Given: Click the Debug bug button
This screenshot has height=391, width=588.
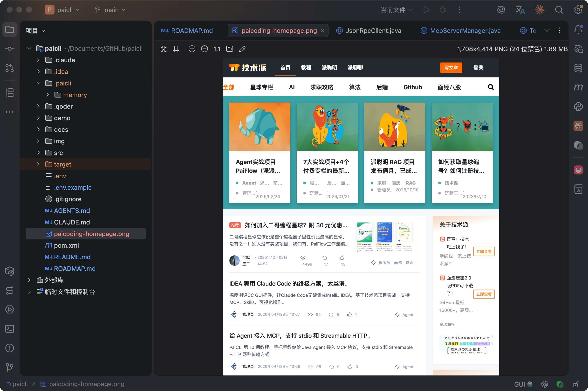Looking at the screenshot, I should pos(443,10).
